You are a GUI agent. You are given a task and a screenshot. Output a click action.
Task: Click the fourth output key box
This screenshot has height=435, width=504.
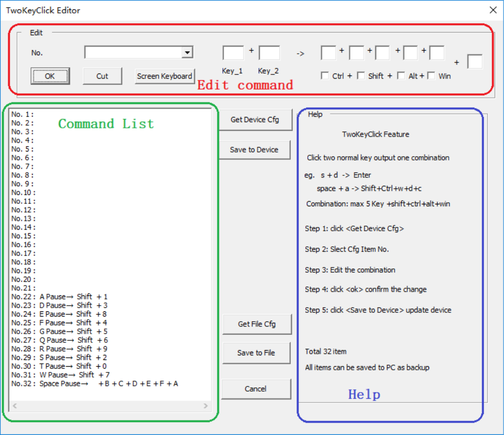pyautogui.click(x=410, y=53)
